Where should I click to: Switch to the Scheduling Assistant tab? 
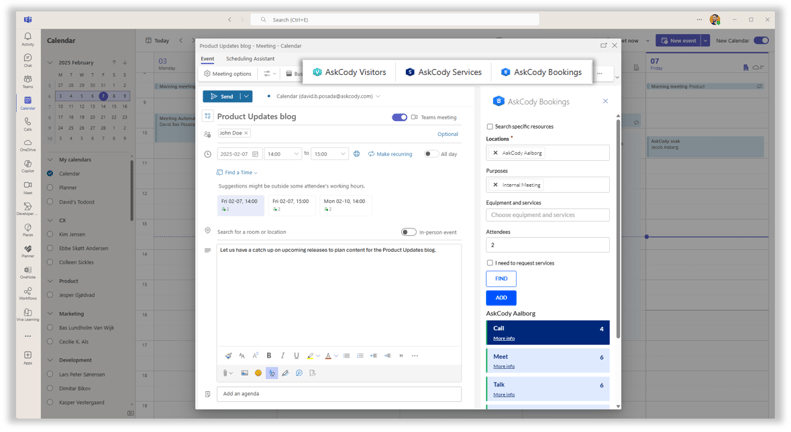point(250,59)
